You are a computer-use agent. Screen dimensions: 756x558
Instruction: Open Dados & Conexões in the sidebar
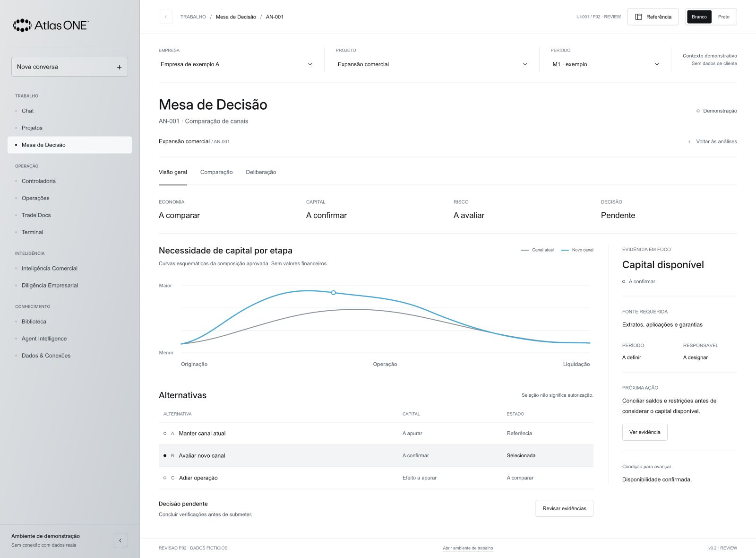(x=69, y=356)
